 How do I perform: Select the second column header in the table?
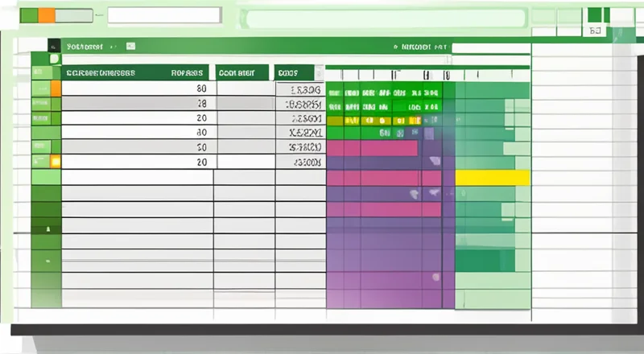(x=242, y=72)
